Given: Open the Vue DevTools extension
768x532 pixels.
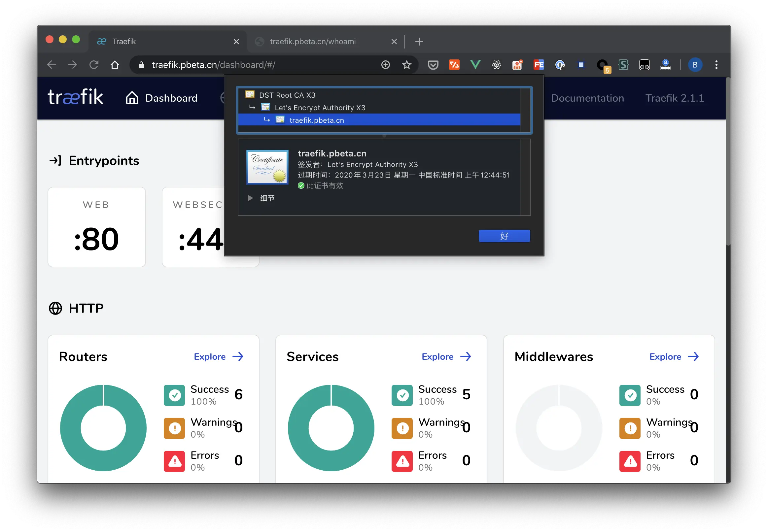Looking at the screenshot, I should pos(475,65).
